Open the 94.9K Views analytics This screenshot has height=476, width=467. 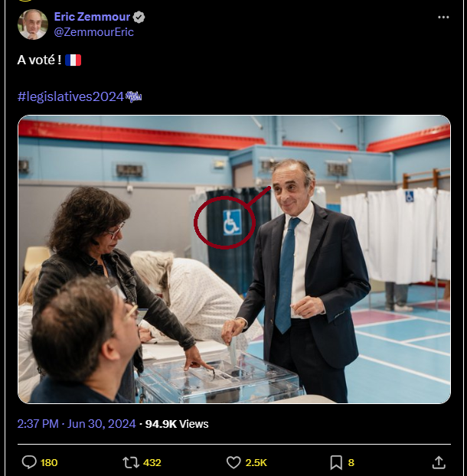[177, 423]
